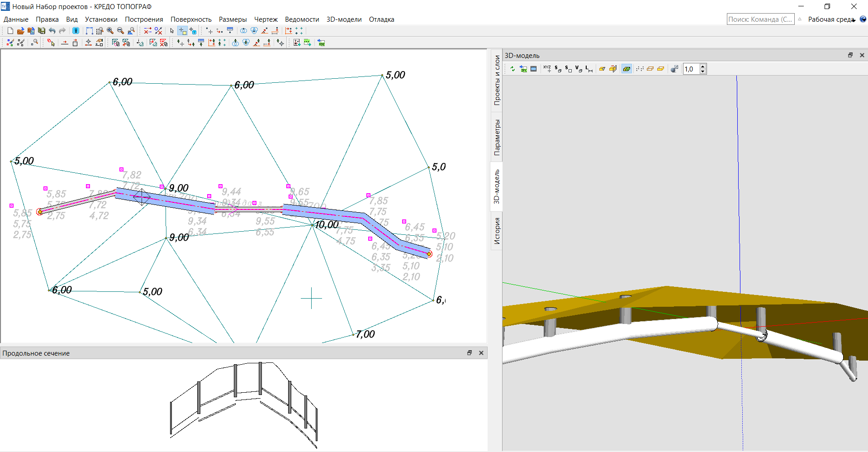Image resolution: width=868 pixels, height=452 pixels.
Task: Click the L length measurement icon
Action: click(x=589, y=69)
